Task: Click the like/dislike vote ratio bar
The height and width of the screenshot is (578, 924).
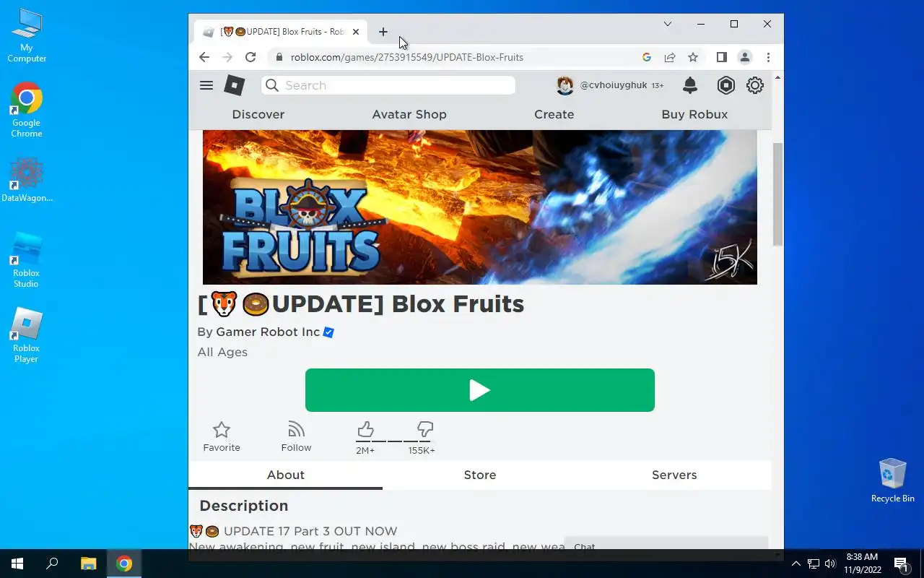Action: pos(395,441)
